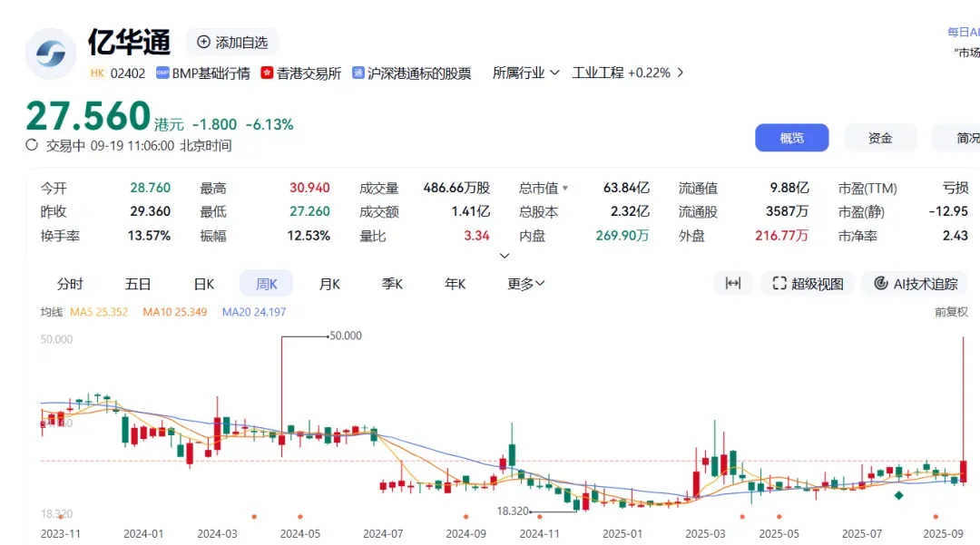Expand the 所属行业 dropdown

point(525,73)
